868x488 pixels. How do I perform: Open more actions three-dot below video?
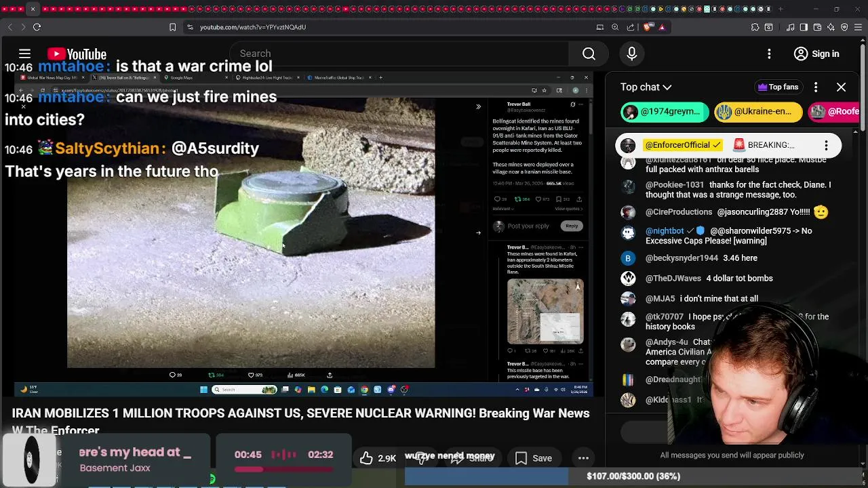click(x=583, y=458)
